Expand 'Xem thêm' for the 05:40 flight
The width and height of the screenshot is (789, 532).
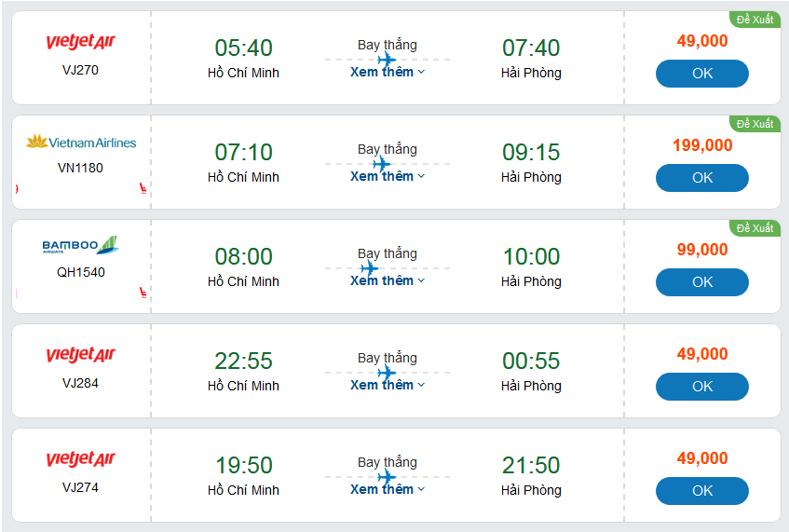tap(388, 72)
